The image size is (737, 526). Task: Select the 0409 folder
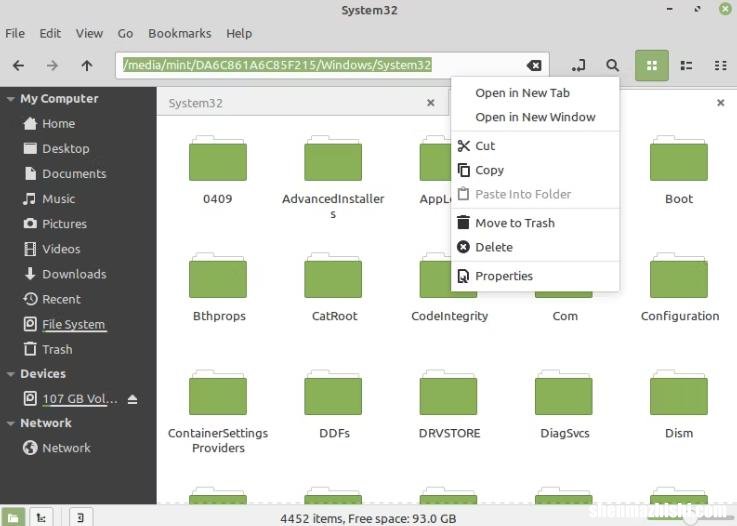pyautogui.click(x=218, y=170)
